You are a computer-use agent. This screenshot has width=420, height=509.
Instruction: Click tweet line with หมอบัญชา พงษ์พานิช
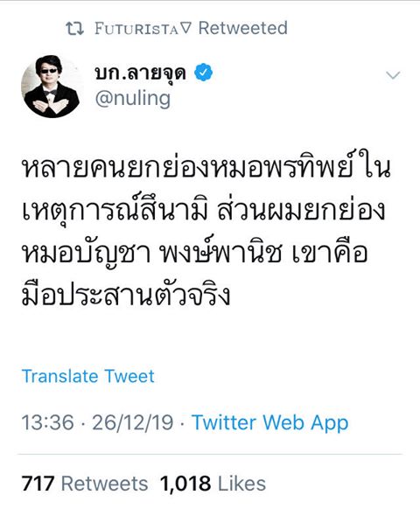[x=194, y=252]
